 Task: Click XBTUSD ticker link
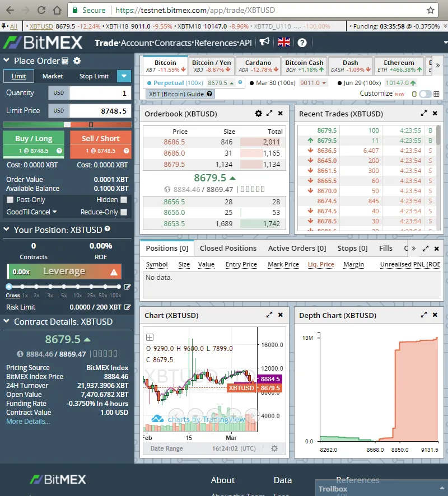pyautogui.click(x=41, y=26)
